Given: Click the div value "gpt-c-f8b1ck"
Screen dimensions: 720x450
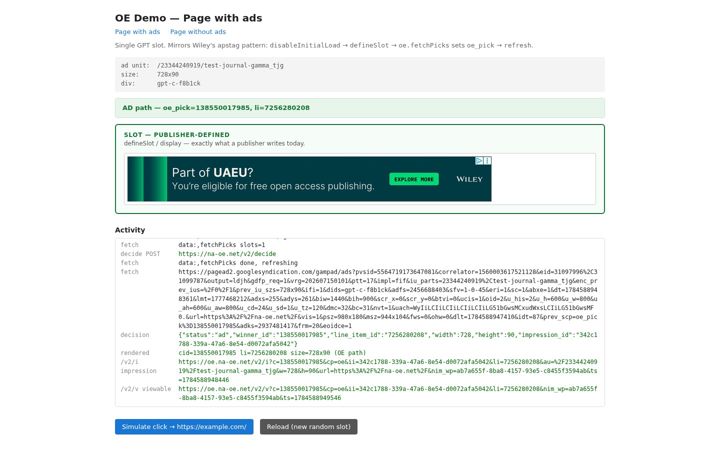Looking at the screenshot, I should [x=179, y=84].
